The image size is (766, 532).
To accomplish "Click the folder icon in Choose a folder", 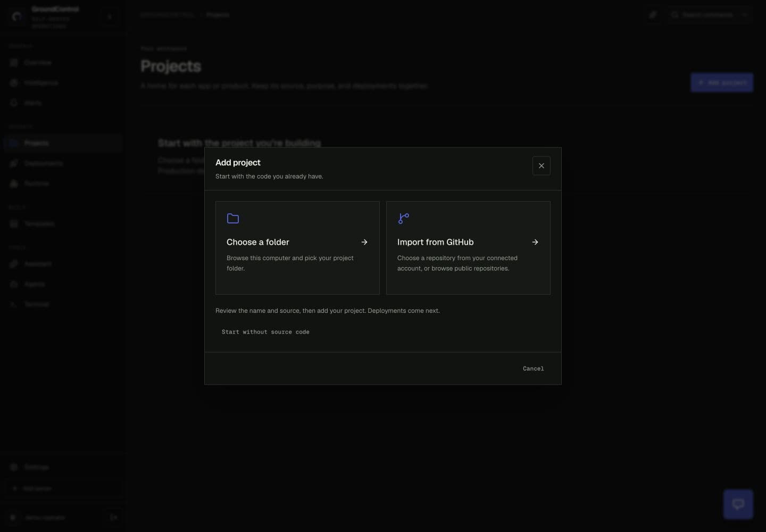I will coord(233,218).
